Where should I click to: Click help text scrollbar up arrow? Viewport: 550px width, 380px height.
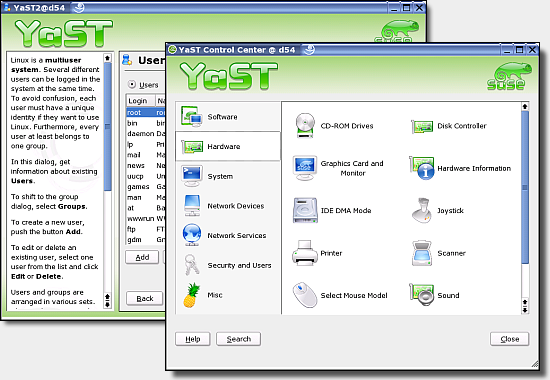coord(108,58)
